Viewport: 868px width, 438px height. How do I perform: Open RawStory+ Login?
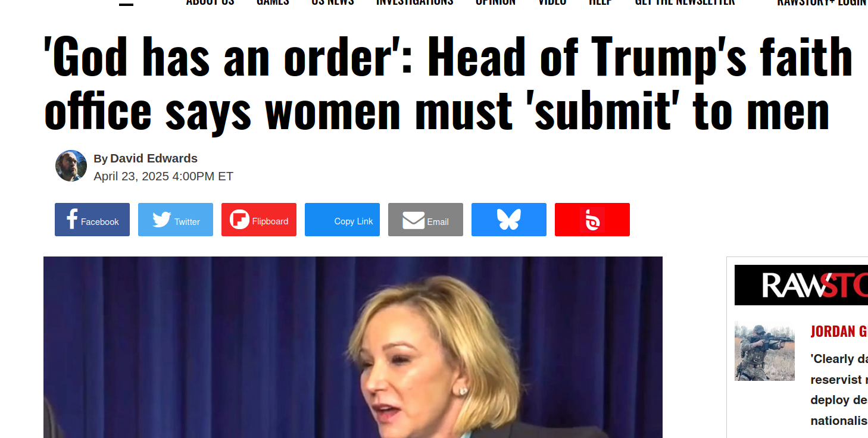click(x=822, y=2)
